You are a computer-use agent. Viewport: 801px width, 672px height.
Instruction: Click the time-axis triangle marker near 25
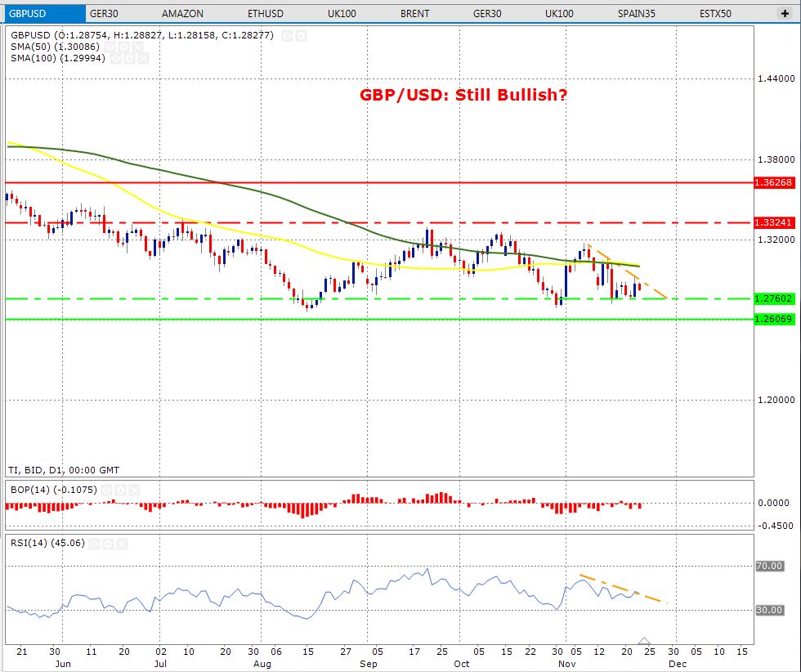click(x=644, y=641)
